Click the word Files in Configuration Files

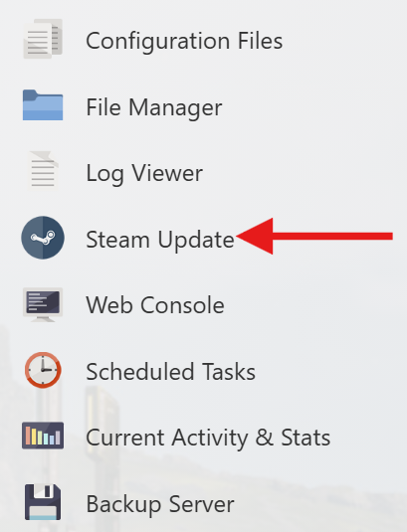pos(260,41)
